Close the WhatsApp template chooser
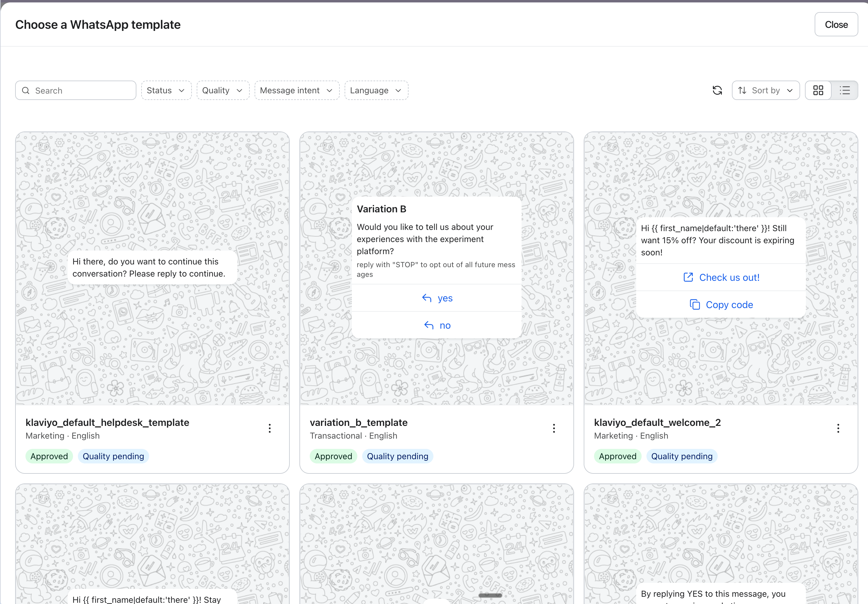Viewport: 868px width, 604px height. 836,25
